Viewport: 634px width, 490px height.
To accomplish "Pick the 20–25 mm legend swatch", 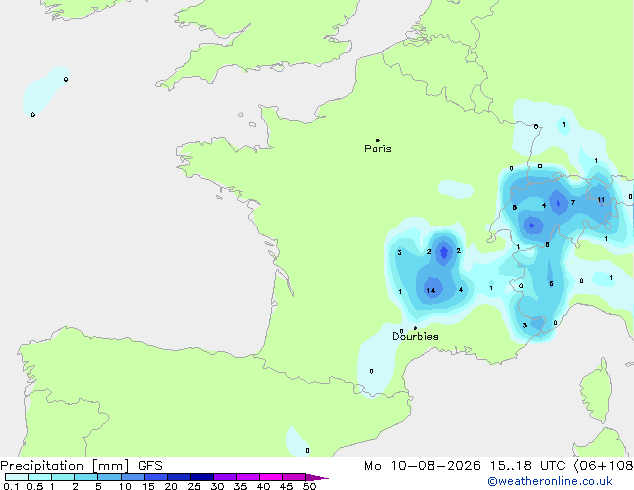I will point(179,477).
